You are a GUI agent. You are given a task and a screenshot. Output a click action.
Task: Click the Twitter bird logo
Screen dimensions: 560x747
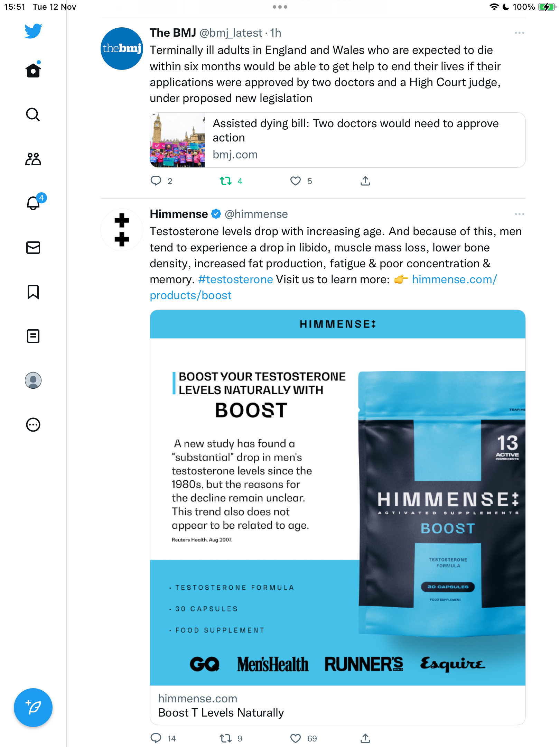click(33, 31)
